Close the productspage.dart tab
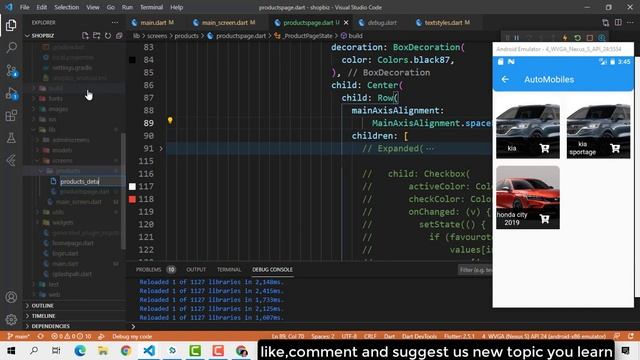Viewport: 640px width, 360px height. click(346, 23)
